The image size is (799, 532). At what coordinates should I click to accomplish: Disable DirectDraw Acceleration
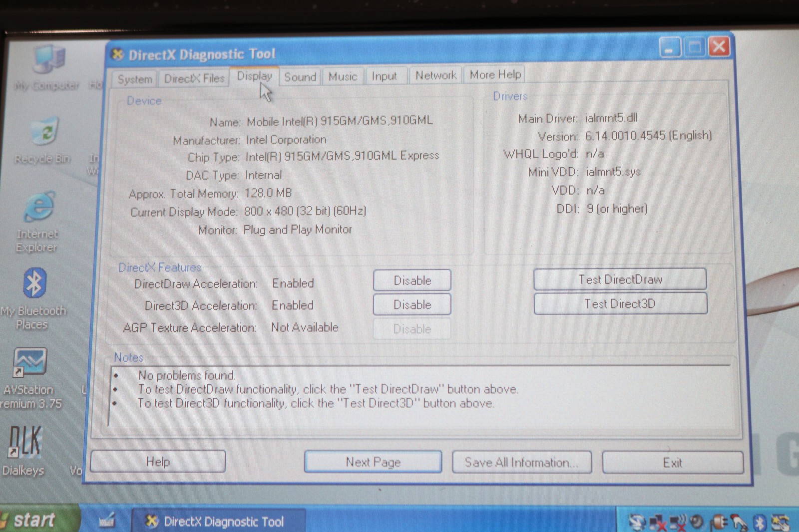[x=412, y=280]
